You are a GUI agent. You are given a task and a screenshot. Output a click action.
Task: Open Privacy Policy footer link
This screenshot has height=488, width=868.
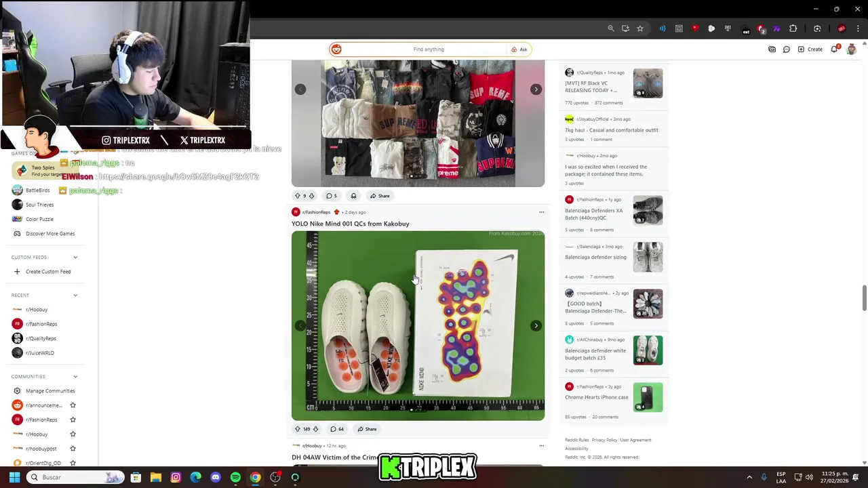(604, 440)
